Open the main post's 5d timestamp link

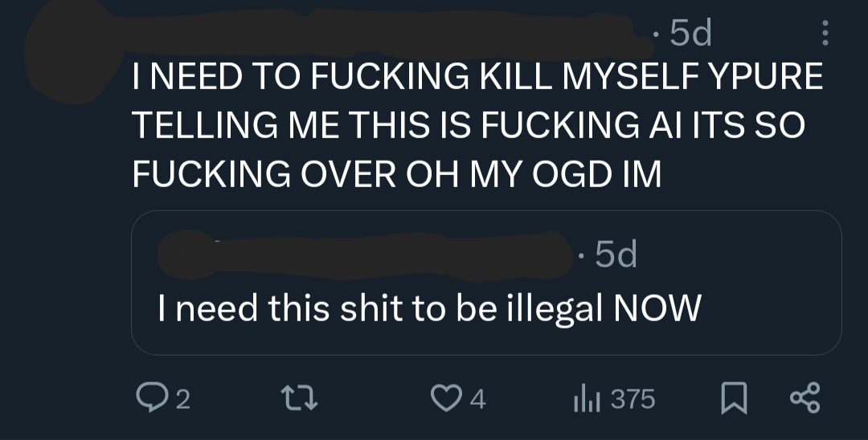coord(690,34)
